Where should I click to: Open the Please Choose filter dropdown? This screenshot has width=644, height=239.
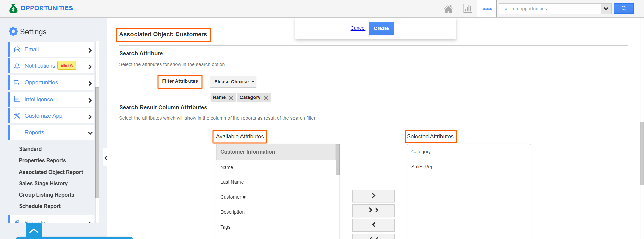click(233, 82)
